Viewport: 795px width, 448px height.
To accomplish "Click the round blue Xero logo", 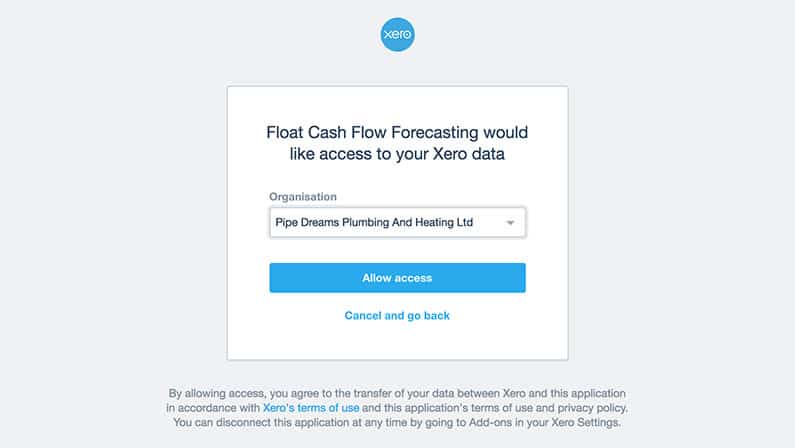I will pyautogui.click(x=398, y=34).
